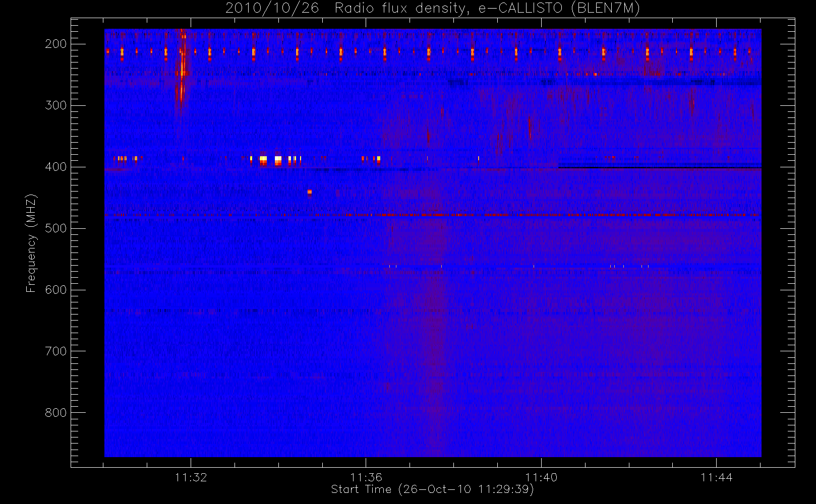
Task: Click the 'e-CALLISTO (BLEN7M)' text in title
Action: coord(559,8)
